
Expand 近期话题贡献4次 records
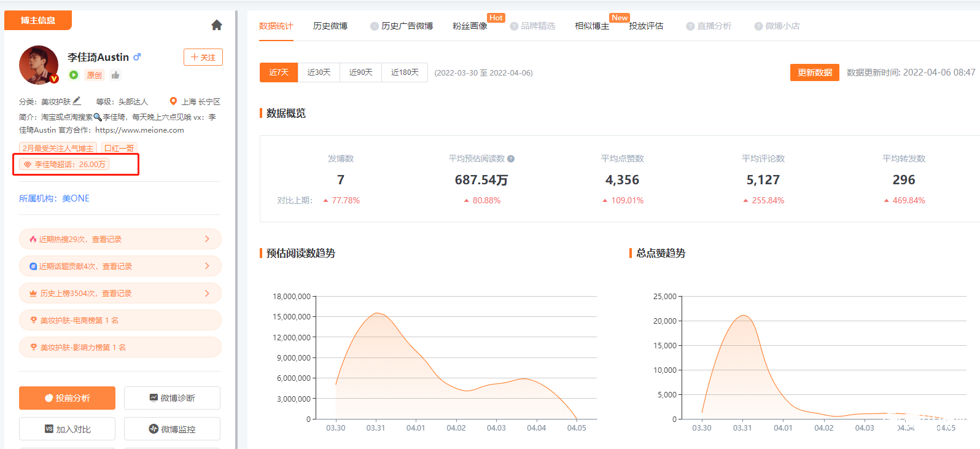tap(120, 266)
